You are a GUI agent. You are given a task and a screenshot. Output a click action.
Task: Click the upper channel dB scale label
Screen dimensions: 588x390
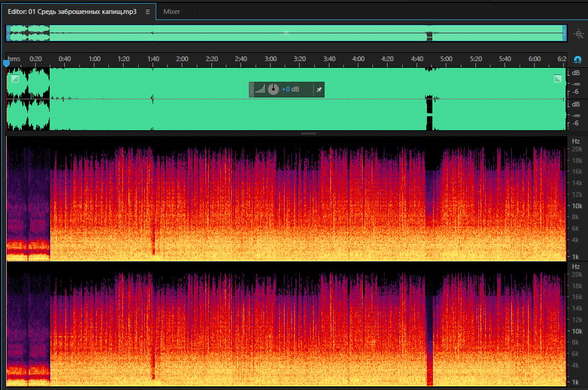point(576,73)
